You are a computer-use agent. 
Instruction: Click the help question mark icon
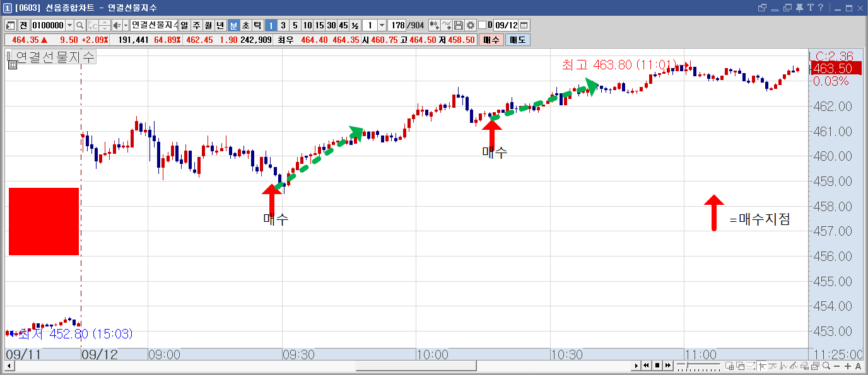[821, 8]
